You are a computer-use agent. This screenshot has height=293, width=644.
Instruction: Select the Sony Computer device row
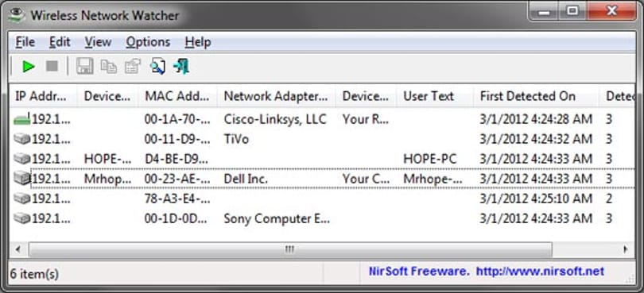(x=323, y=218)
